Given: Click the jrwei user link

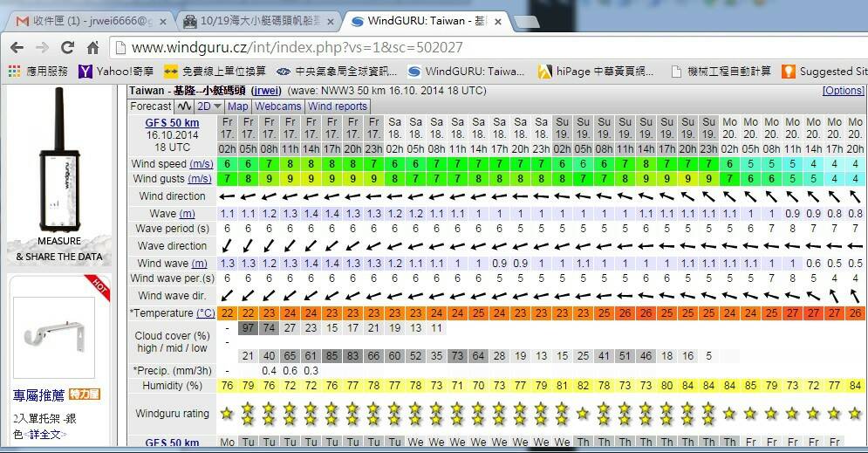Looking at the screenshot, I should pyautogui.click(x=265, y=91).
